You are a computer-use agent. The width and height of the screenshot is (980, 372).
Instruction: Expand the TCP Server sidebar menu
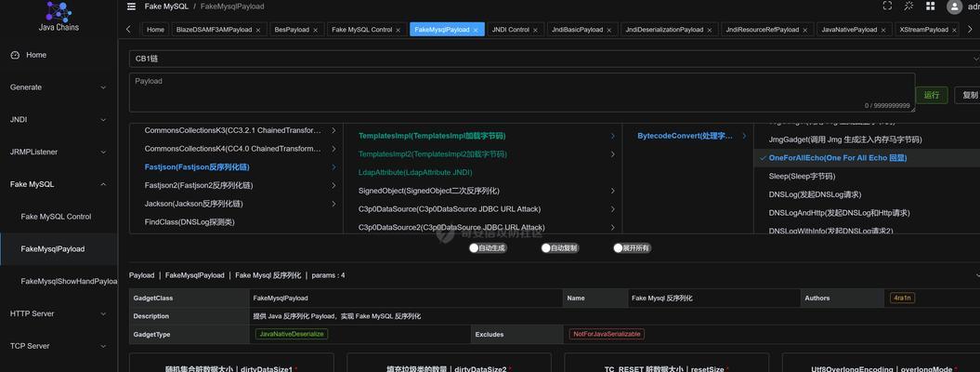[59, 346]
